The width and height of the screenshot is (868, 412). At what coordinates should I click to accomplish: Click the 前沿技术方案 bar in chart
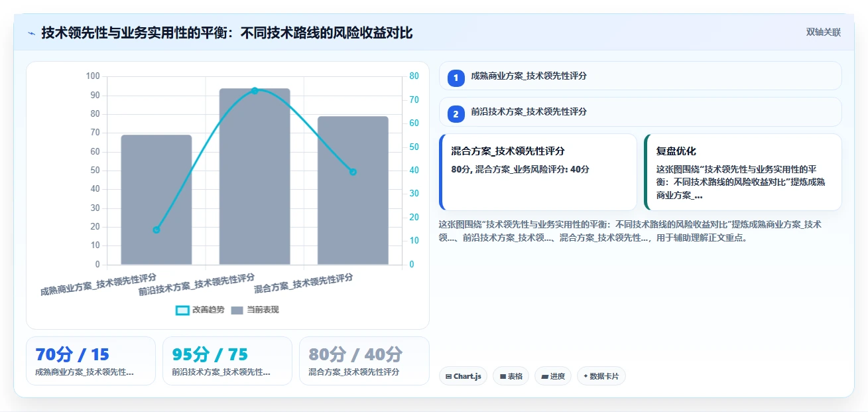point(255,176)
